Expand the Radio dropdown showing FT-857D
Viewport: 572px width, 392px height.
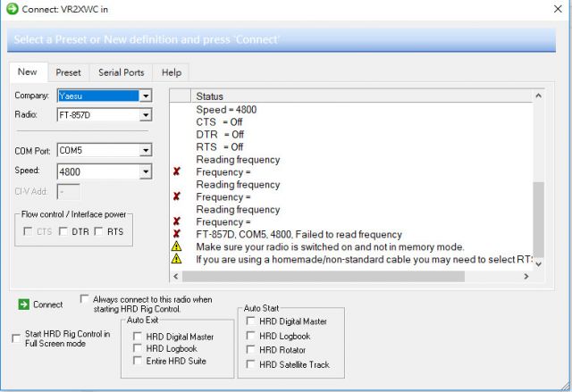click(x=146, y=115)
